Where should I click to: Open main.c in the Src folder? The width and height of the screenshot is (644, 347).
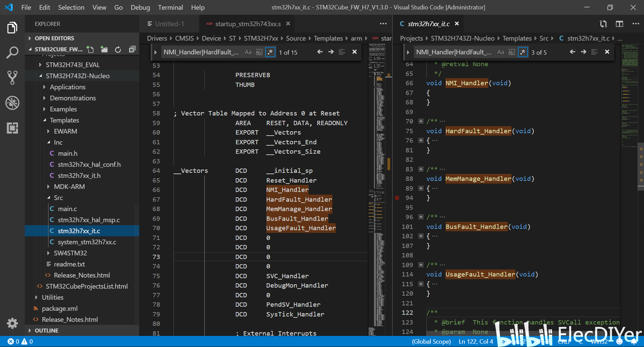67,209
